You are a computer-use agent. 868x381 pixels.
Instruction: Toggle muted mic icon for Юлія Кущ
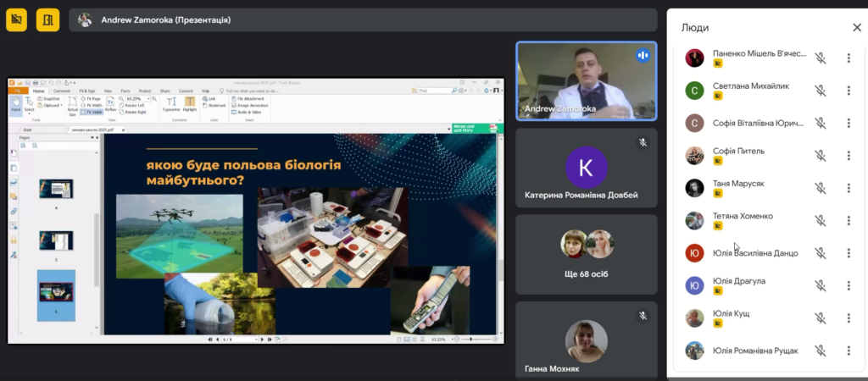tap(820, 318)
